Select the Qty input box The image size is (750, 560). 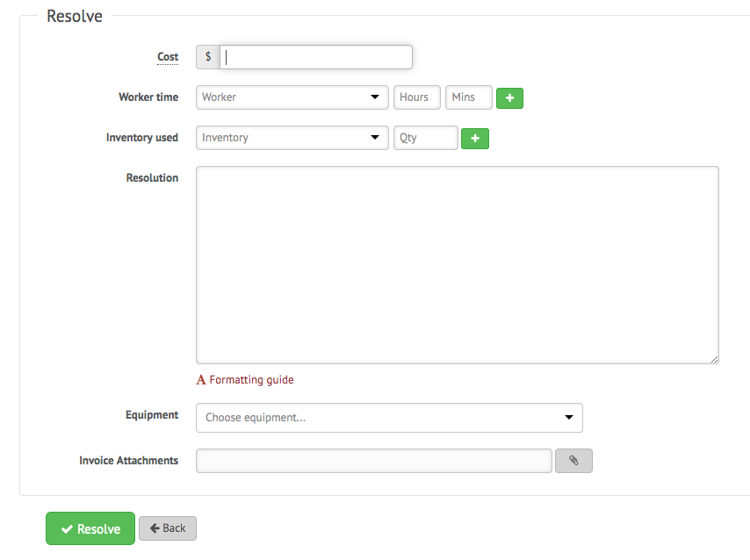click(x=425, y=138)
